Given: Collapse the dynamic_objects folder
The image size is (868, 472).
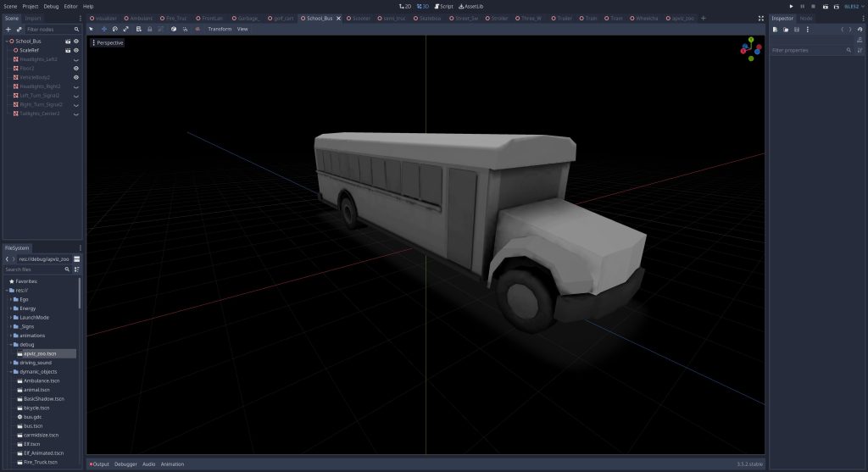Looking at the screenshot, I should pyautogui.click(x=10, y=371).
